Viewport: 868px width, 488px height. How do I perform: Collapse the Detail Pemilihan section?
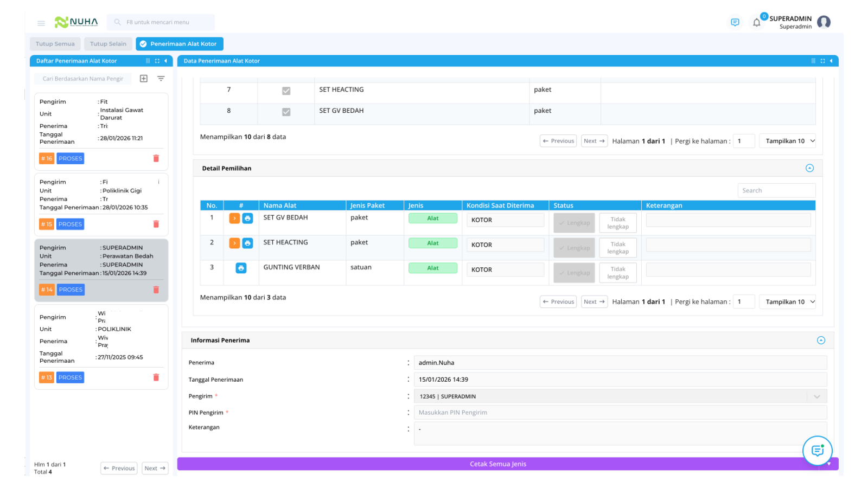tap(809, 168)
